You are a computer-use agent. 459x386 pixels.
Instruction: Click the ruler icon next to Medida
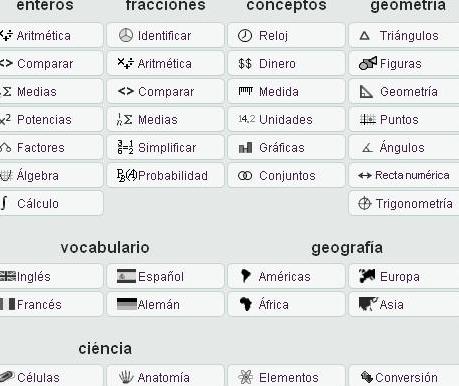245,91
